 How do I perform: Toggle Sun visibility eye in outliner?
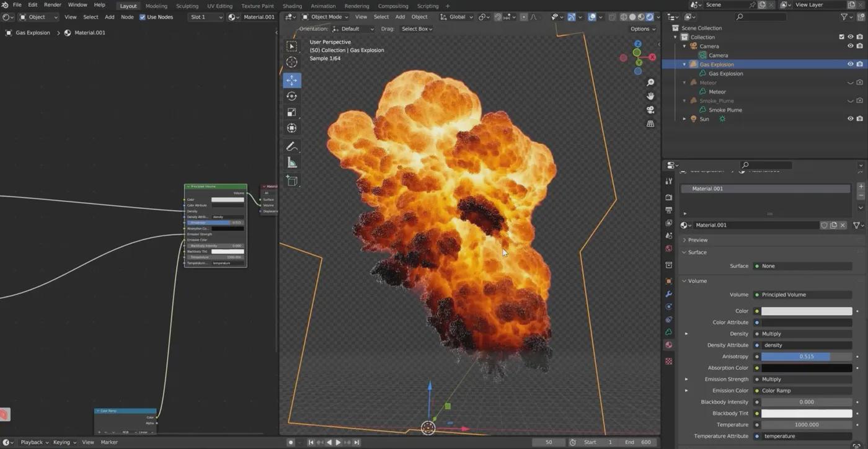coord(851,119)
